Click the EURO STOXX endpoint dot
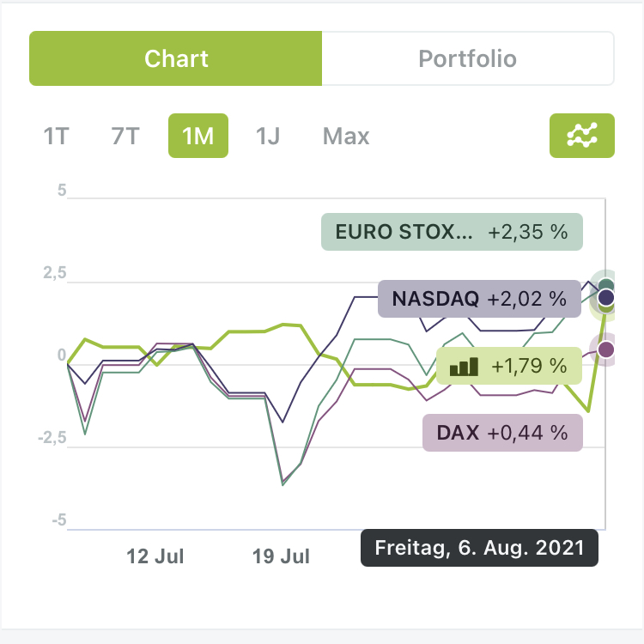 click(607, 286)
